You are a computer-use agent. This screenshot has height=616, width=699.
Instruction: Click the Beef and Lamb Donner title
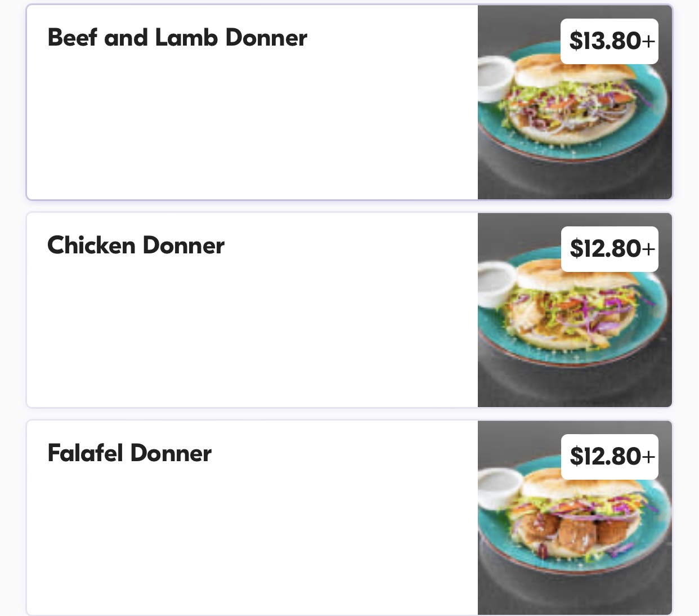[177, 38]
